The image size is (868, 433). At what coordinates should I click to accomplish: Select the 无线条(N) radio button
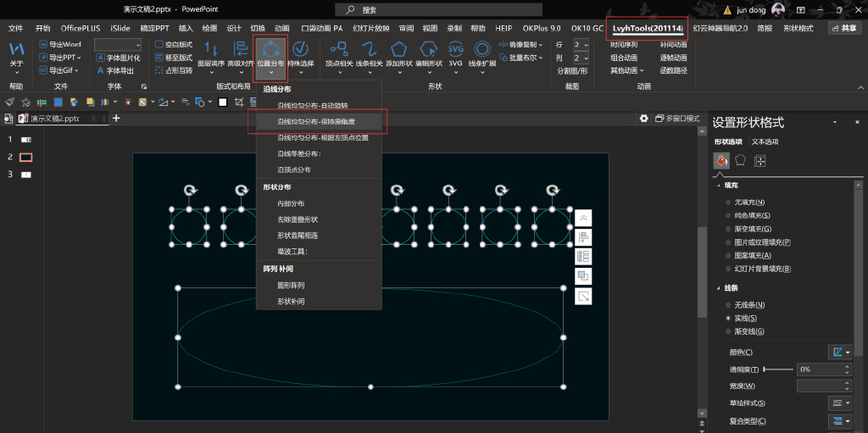pyautogui.click(x=728, y=305)
